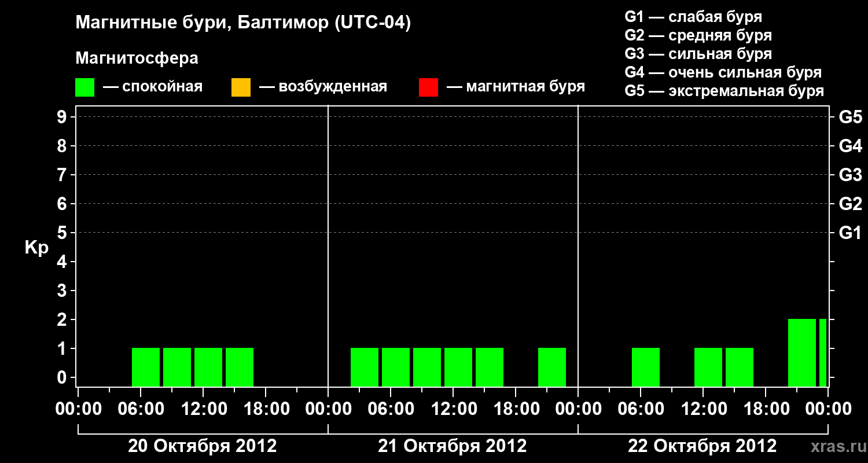Click the 06:00 tick label on 20 October
The image size is (868, 463).
(x=140, y=409)
